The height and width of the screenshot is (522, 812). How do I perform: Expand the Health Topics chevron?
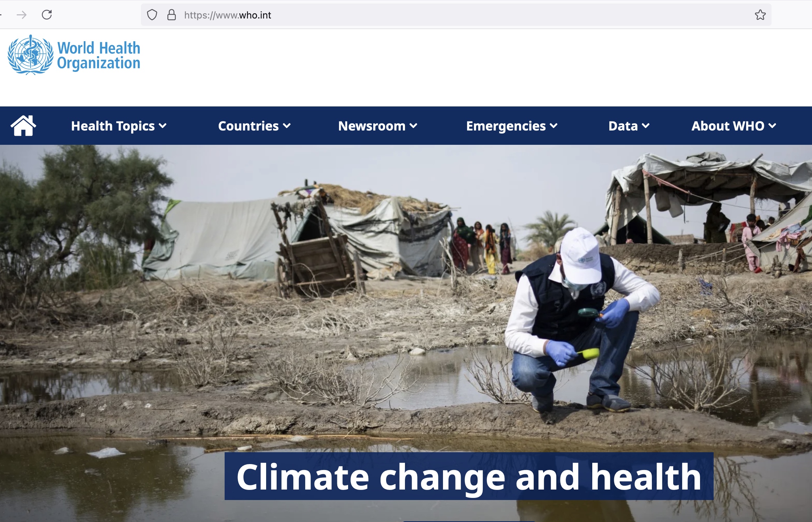click(163, 126)
